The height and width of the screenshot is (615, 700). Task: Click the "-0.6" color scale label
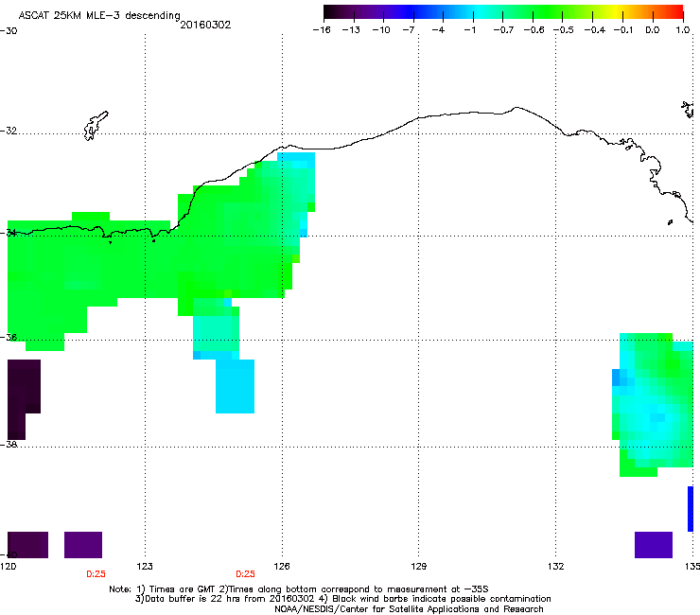534,30
